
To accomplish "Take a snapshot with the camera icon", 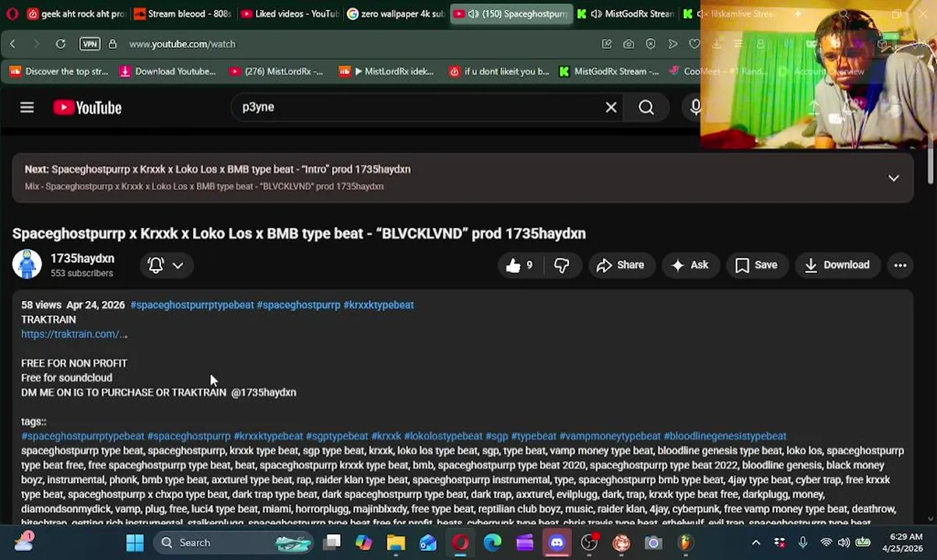I will click(628, 44).
